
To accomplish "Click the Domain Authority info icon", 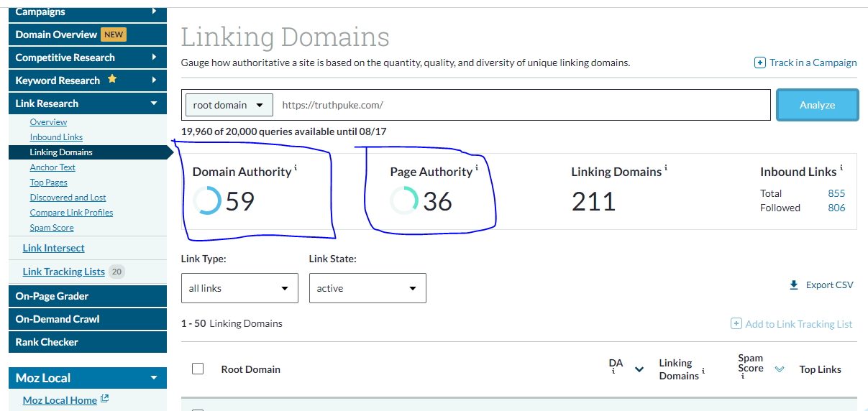I will (x=296, y=167).
